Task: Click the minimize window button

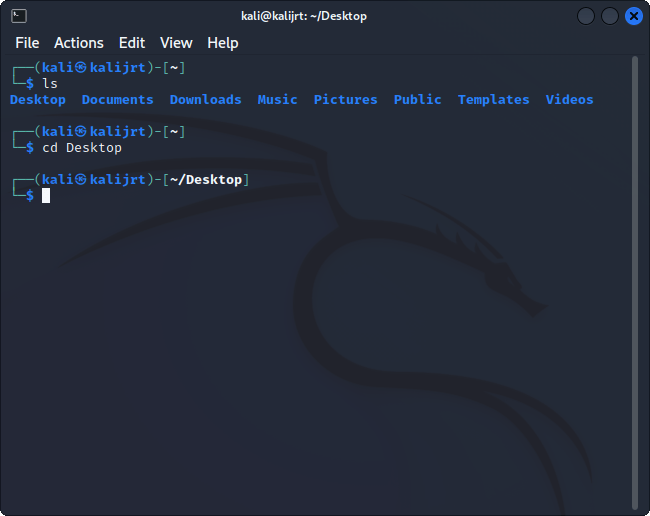Action: pyautogui.click(x=586, y=16)
